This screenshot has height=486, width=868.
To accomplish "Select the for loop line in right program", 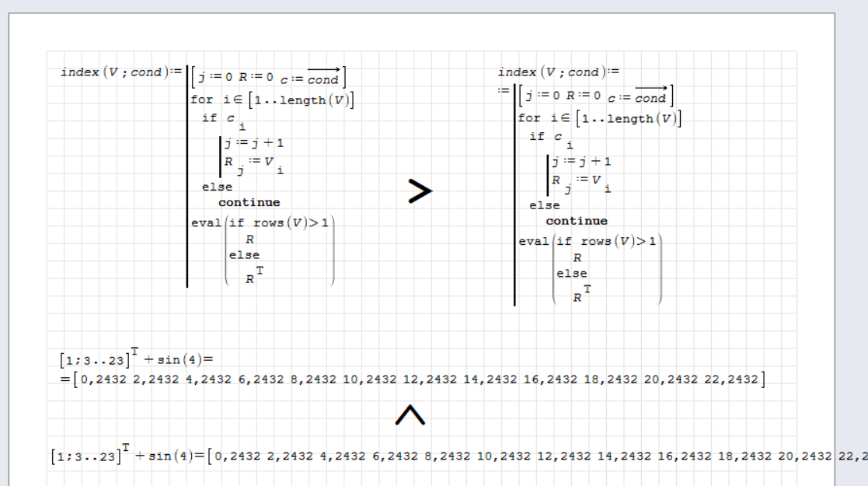I will point(599,118).
